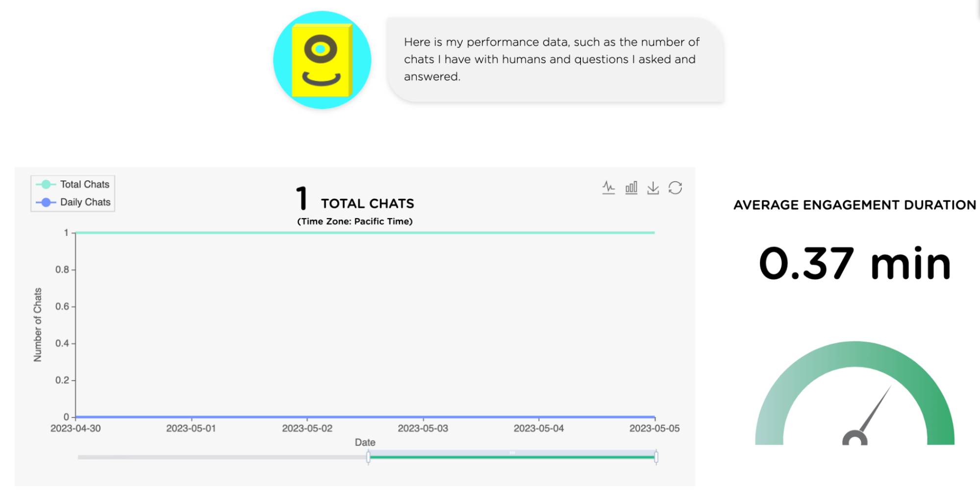Click the green Total Chats line
Image resolution: width=980 pixels, height=494 pixels.
365,232
